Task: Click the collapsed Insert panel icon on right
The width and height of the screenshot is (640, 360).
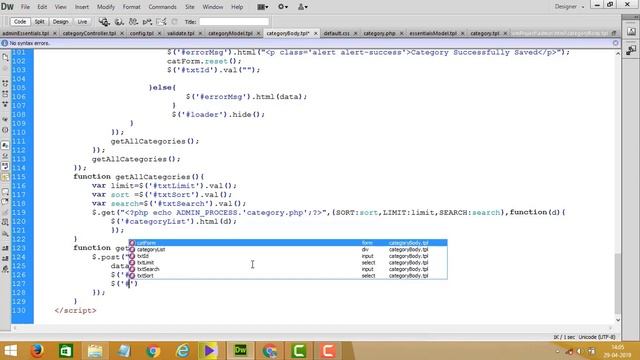Action: [x=631, y=31]
